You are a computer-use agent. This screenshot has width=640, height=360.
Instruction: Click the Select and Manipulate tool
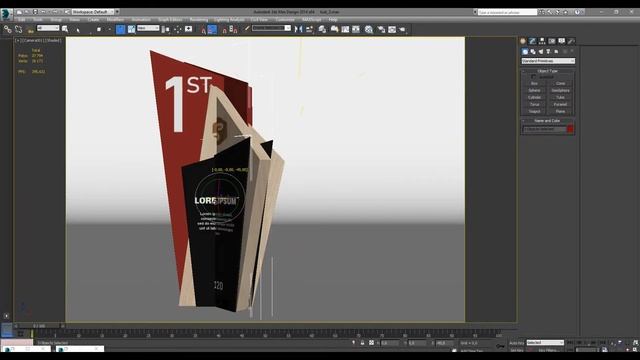[178, 29]
